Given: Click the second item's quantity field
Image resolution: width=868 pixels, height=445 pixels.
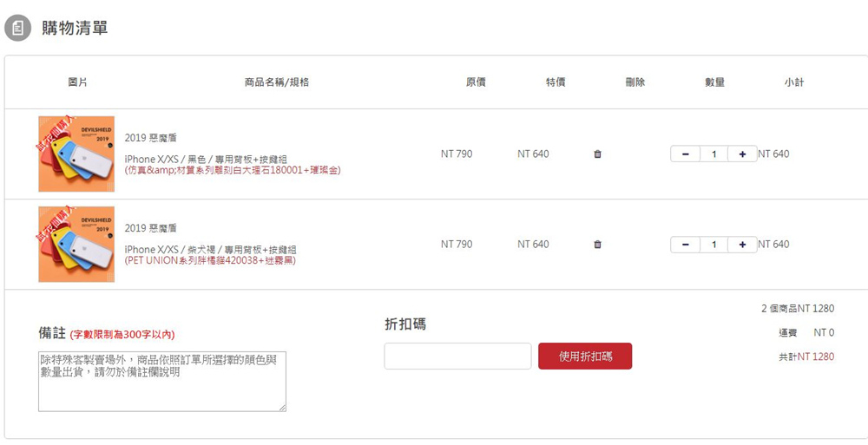Looking at the screenshot, I should [x=714, y=244].
